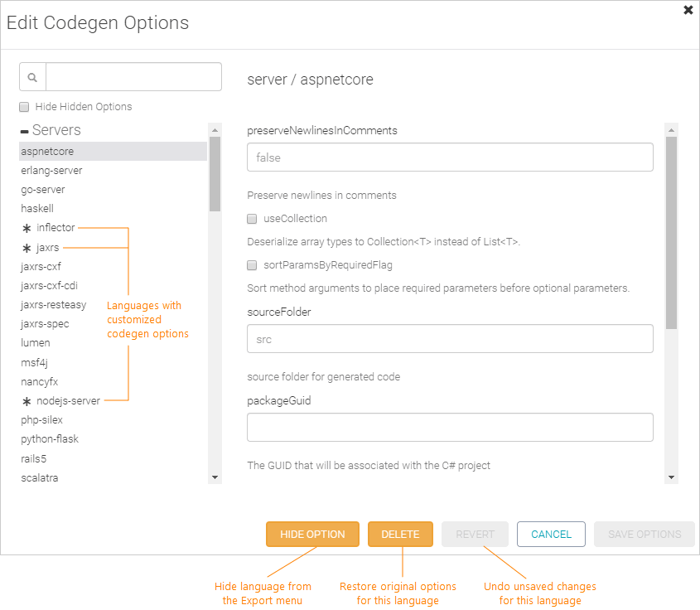The height and width of the screenshot is (610, 700).
Task: Collapse the Servers section
Action: [x=23, y=129]
